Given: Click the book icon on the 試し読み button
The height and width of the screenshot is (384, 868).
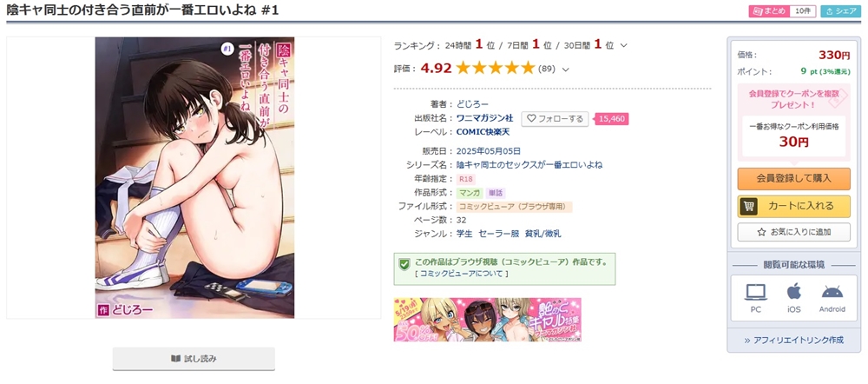Looking at the screenshot, I should pyautogui.click(x=175, y=359).
